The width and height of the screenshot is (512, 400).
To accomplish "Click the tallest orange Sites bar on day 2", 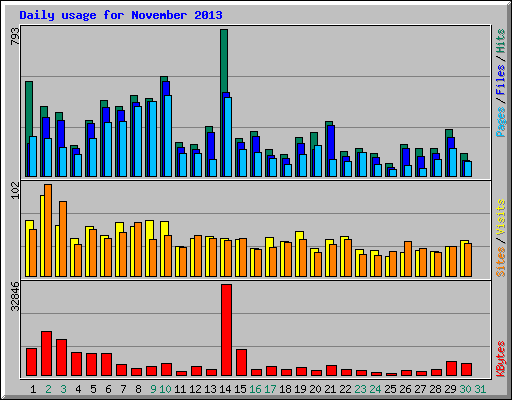I will point(48,230).
